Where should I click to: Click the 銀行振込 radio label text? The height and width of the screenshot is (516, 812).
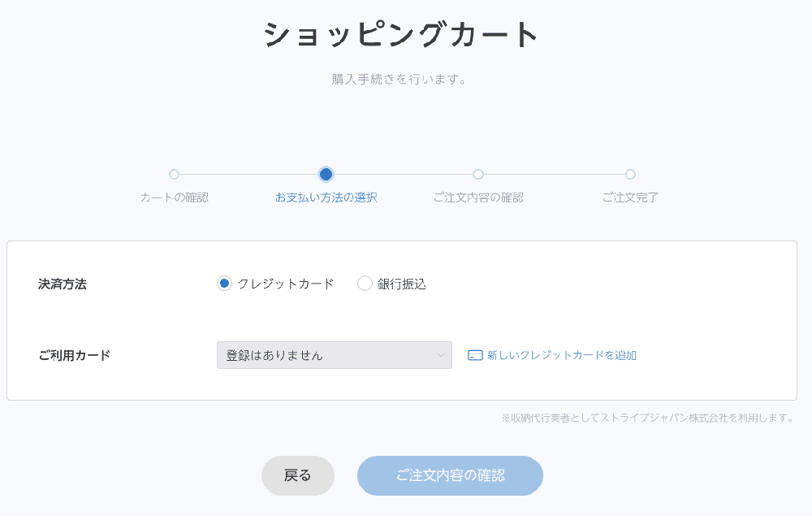coord(402,284)
